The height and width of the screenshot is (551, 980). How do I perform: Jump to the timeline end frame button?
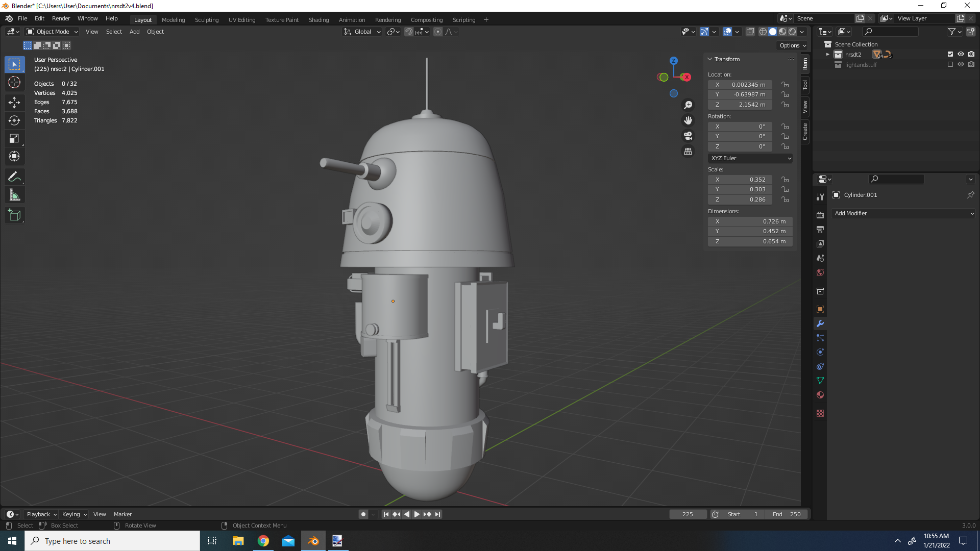click(438, 514)
